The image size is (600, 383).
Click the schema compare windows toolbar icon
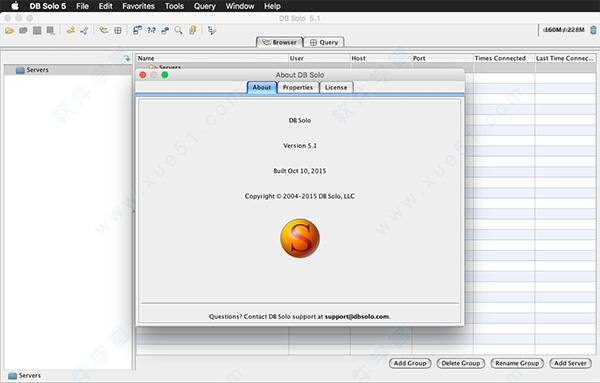pos(137,30)
